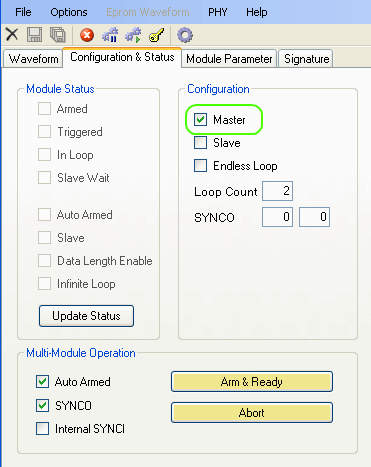
Task: Enable the Endless Loop checkbox
Action: click(x=200, y=166)
